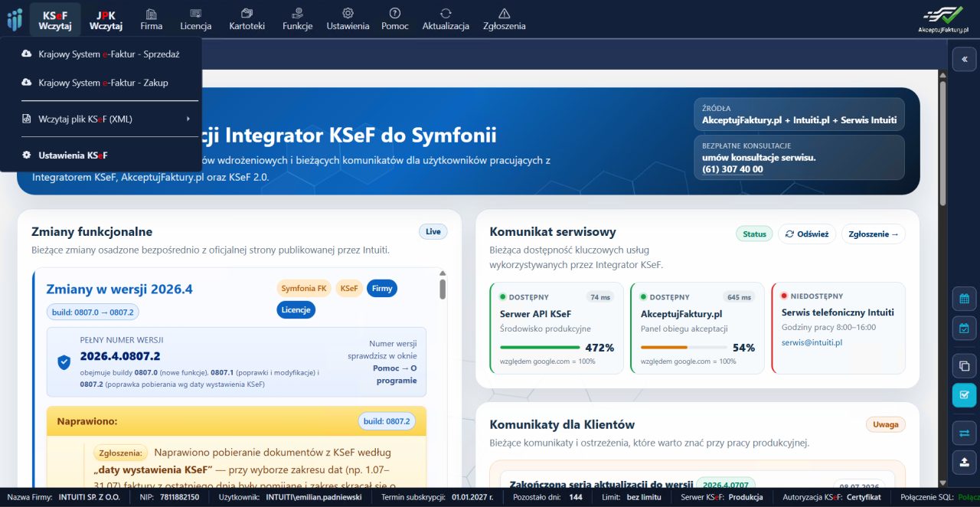Screen dimensions: 980x507
Task: Click the submenu arrow beside Wczytaj plik KSeF
Action: point(188,119)
